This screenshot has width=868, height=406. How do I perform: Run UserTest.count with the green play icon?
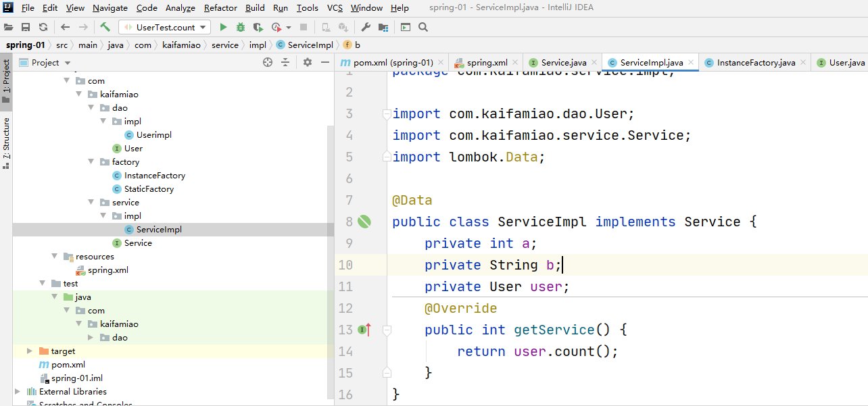click(223, 28)
